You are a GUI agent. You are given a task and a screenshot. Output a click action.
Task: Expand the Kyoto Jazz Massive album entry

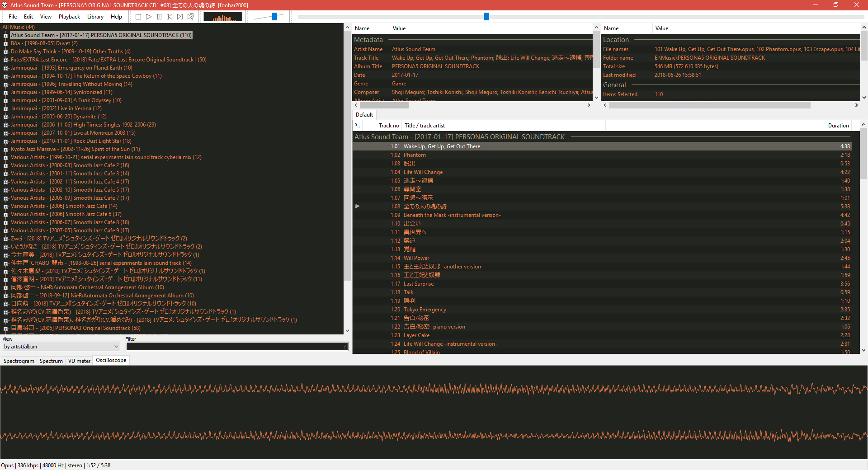point(5,149)
